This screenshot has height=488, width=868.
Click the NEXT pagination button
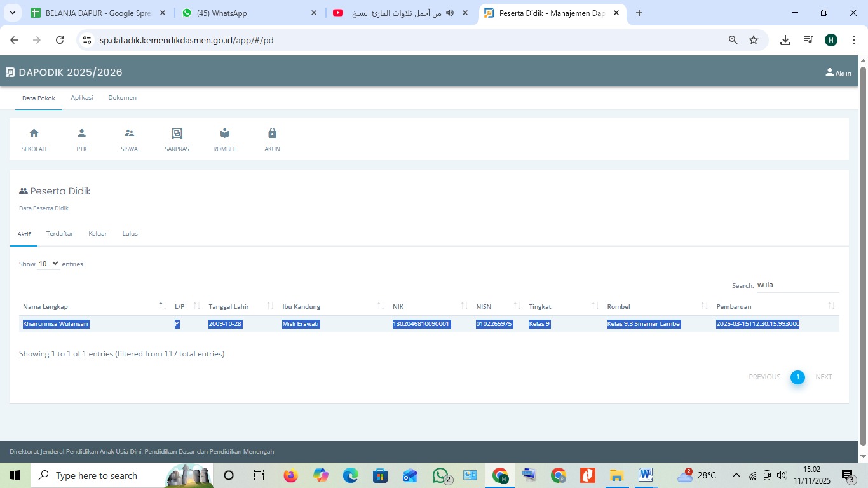click(x=824, y=377)
